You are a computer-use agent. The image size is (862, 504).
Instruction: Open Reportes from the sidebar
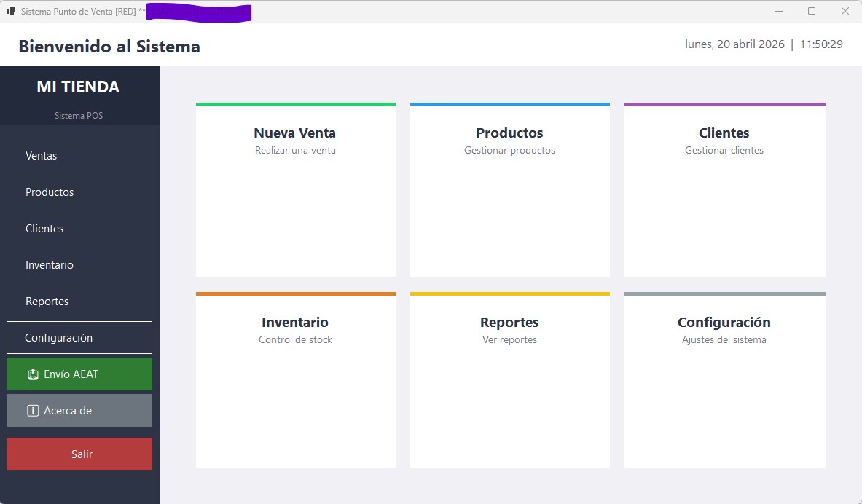point(79,302)
